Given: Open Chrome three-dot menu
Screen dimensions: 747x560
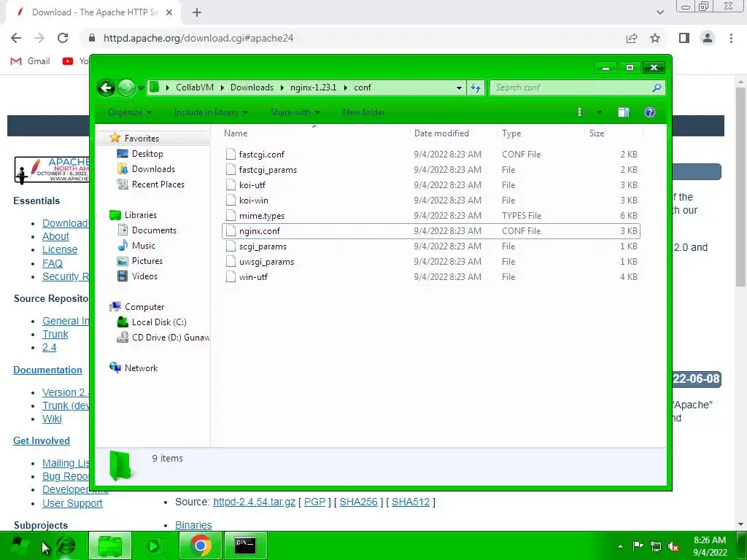Looking at the screenshot, I should 731,38.
